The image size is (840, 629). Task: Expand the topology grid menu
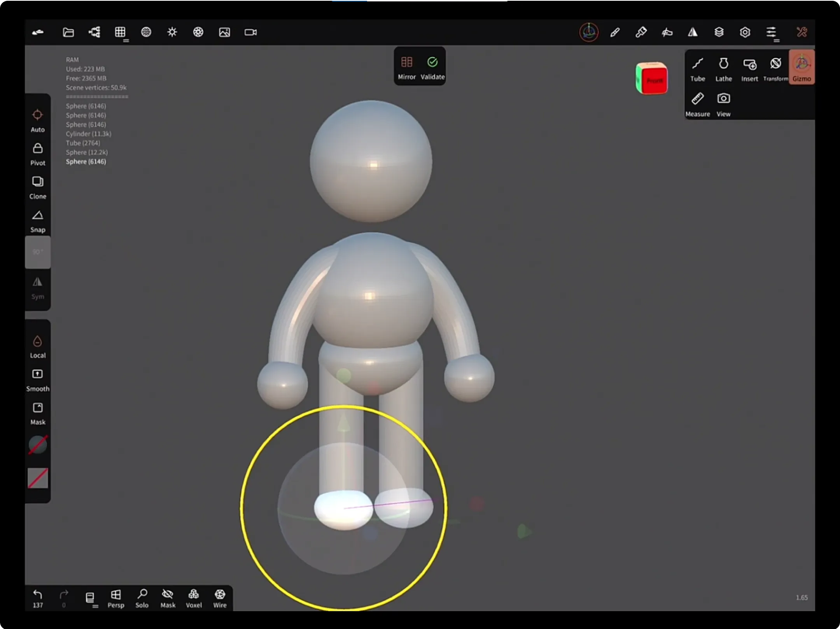click(x=121, y=33)
